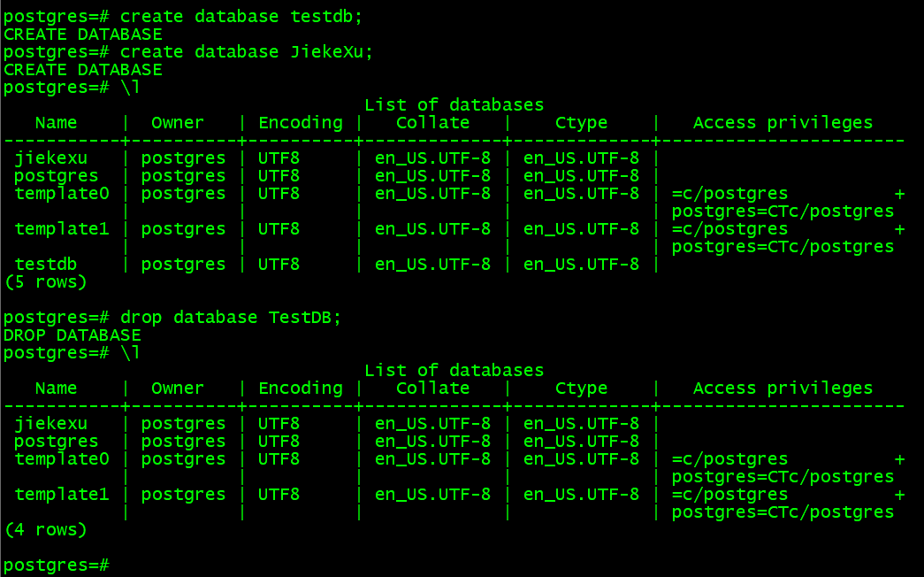Click the "DROP DATABASE" output line
The image size is (924, 577).
(x=73, y=335)
